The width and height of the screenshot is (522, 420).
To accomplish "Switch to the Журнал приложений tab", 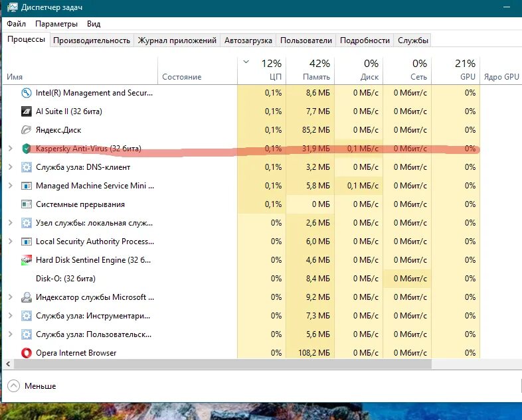I will pyautogui.click(x=177, y=40).
